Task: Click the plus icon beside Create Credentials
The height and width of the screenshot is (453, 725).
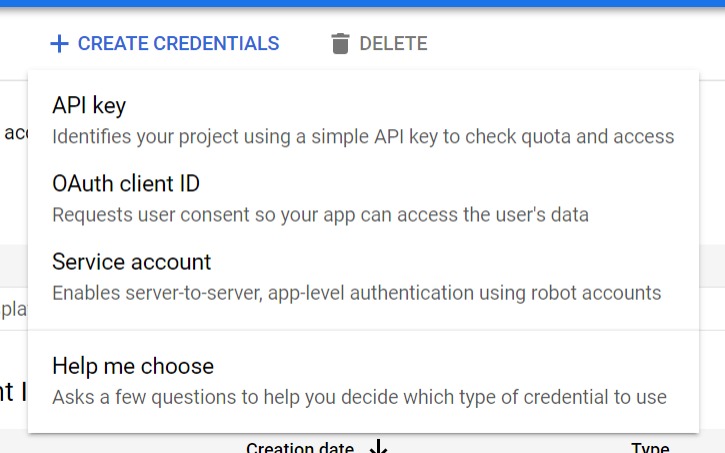Action: [x=59, y=44]
